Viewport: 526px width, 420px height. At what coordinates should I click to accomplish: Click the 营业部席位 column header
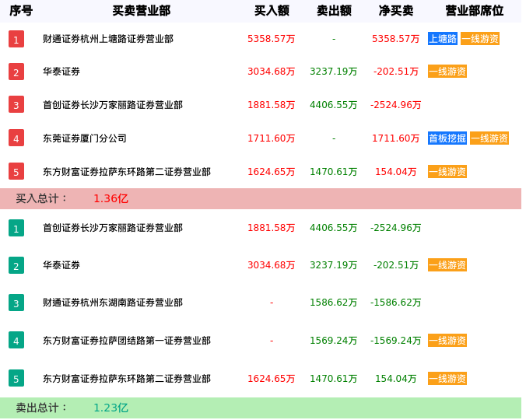click(x=475, y=11)
